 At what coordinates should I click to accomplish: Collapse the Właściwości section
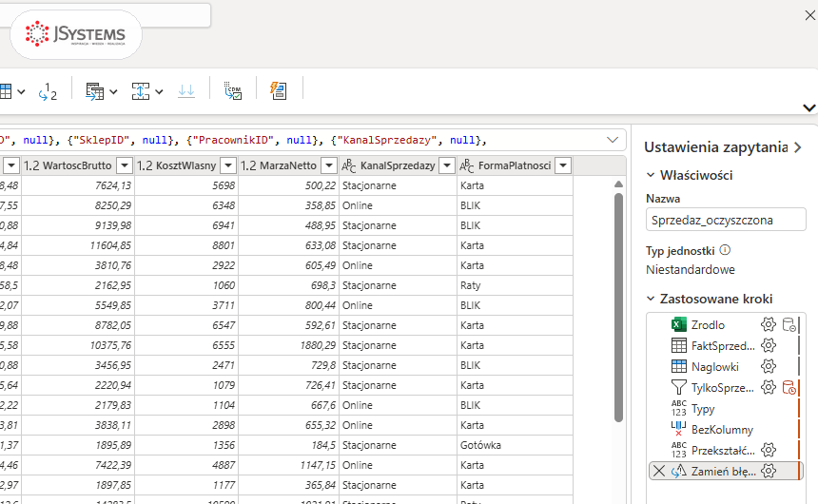(x=651, y=175)
